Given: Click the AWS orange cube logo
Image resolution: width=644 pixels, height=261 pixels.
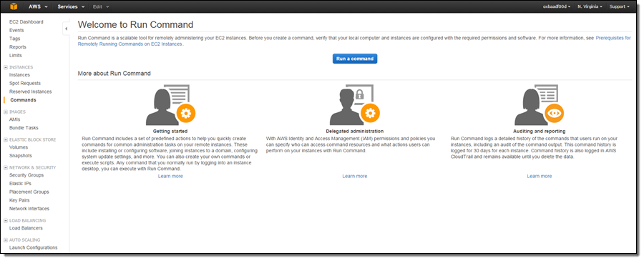Looking at the screenshot, I should (x=14, y=6).
